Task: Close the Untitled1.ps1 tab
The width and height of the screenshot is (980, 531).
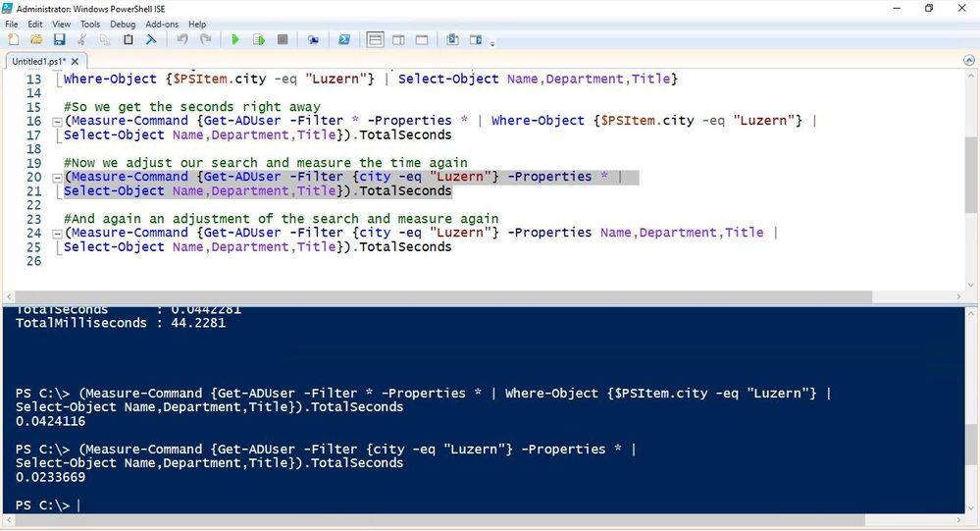Action: tap(75, 61)
